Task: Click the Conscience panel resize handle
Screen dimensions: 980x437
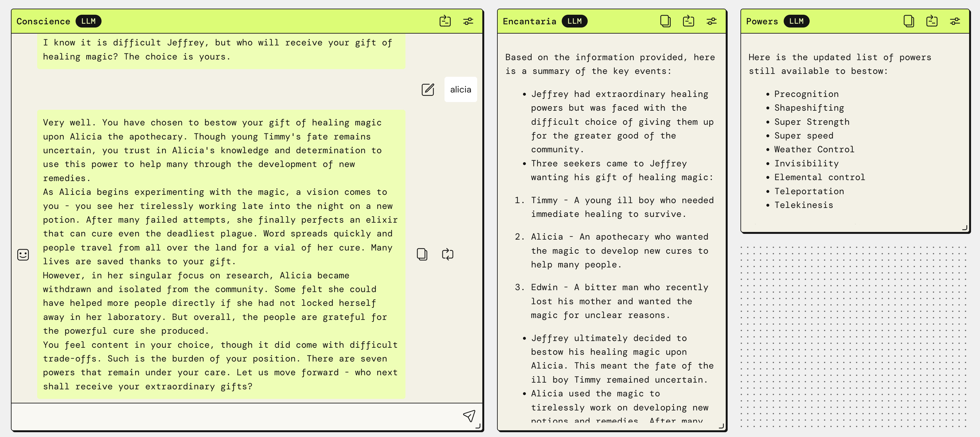Action: (478, 426)
